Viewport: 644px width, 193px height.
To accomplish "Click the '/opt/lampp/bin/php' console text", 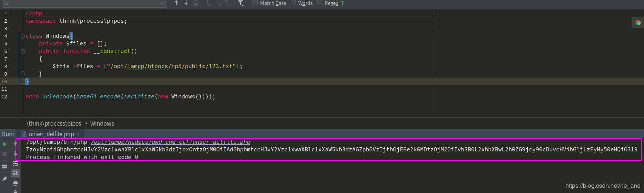I will coord(57,142).
